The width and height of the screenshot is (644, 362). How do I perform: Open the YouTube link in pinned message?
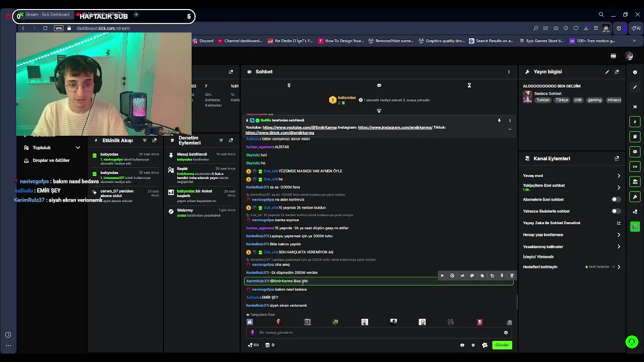299,127
